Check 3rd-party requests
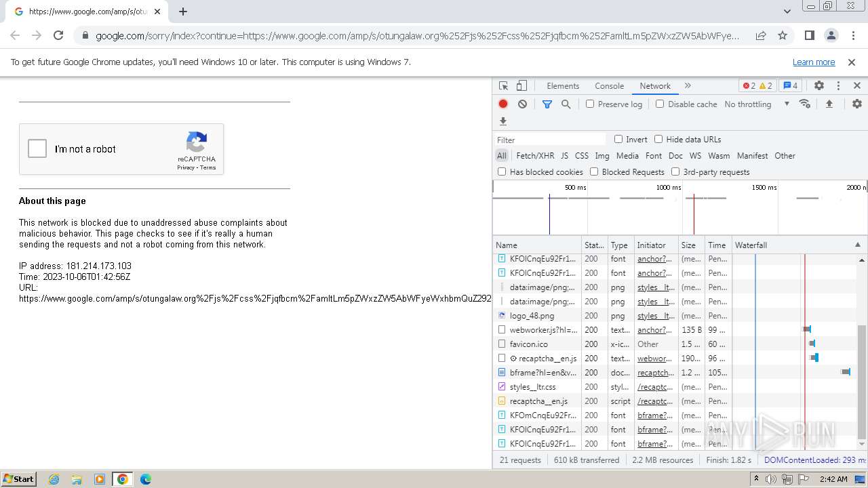Image resolution: width=868 pixels, height=488 pixels. click(675, 171)
